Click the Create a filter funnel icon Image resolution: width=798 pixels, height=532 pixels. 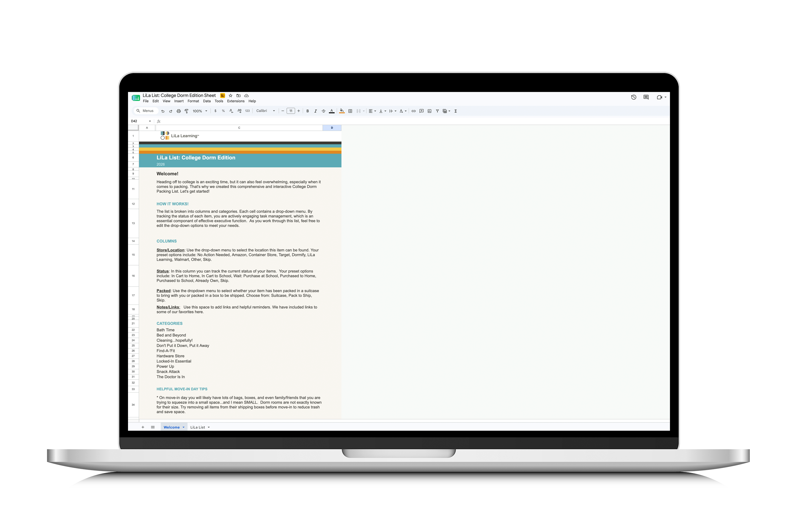point(437,111)
